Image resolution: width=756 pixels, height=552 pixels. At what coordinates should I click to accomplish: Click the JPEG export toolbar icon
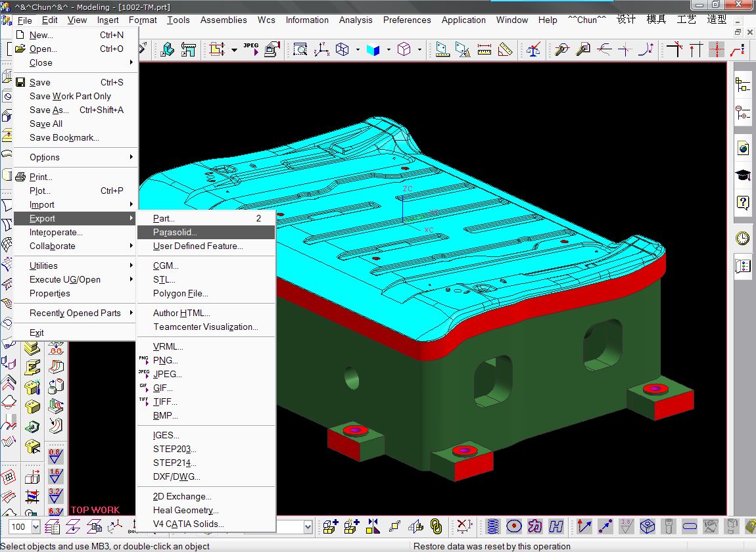tap(251, 49)
